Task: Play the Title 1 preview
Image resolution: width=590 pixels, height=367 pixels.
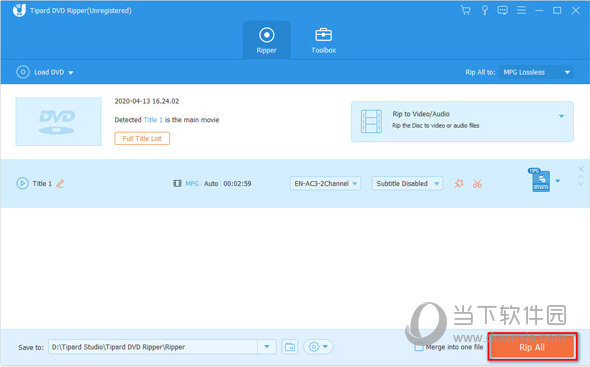Action: [23, 183]
